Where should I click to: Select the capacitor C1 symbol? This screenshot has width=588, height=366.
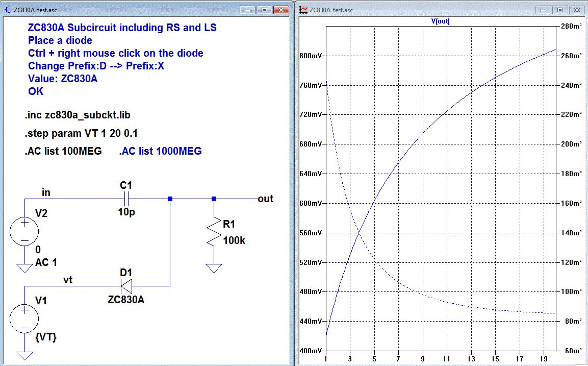(126, 199)
